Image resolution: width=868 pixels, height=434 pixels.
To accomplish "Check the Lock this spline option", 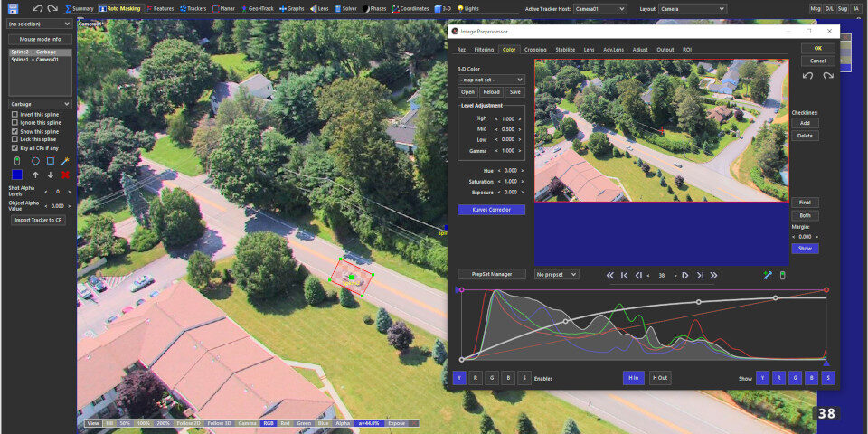I will tap(14, 139).
